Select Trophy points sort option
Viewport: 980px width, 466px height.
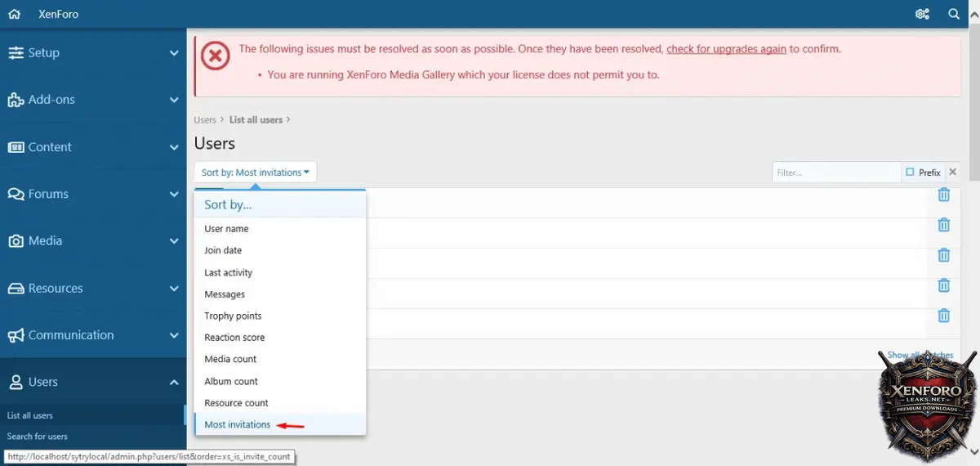click(x=233, y=316)
